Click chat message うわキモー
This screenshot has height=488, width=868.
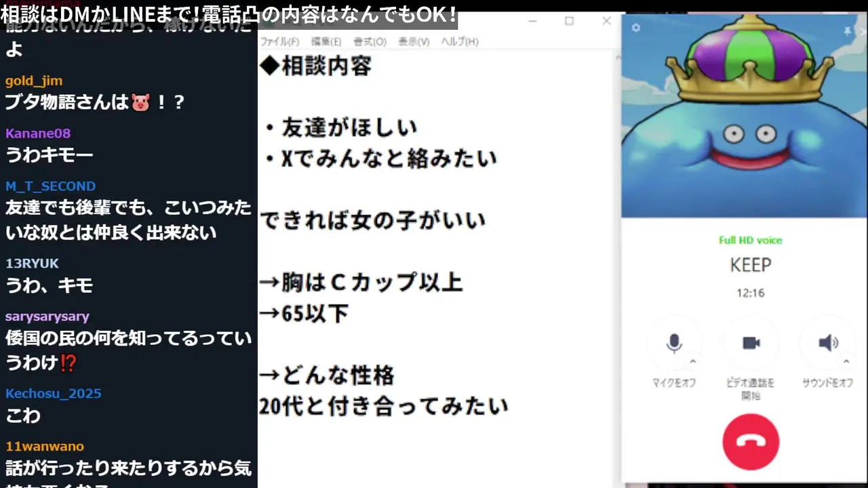50,156
